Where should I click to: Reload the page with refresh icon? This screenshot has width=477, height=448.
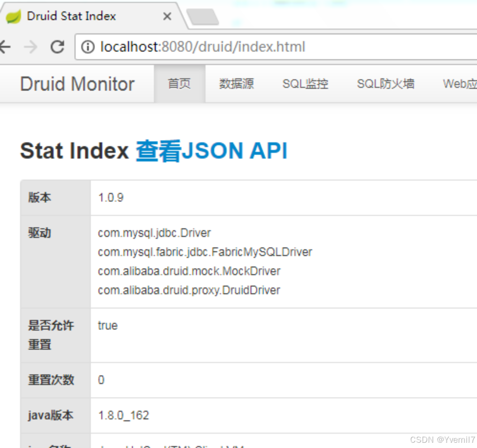(x=57, y=47)
